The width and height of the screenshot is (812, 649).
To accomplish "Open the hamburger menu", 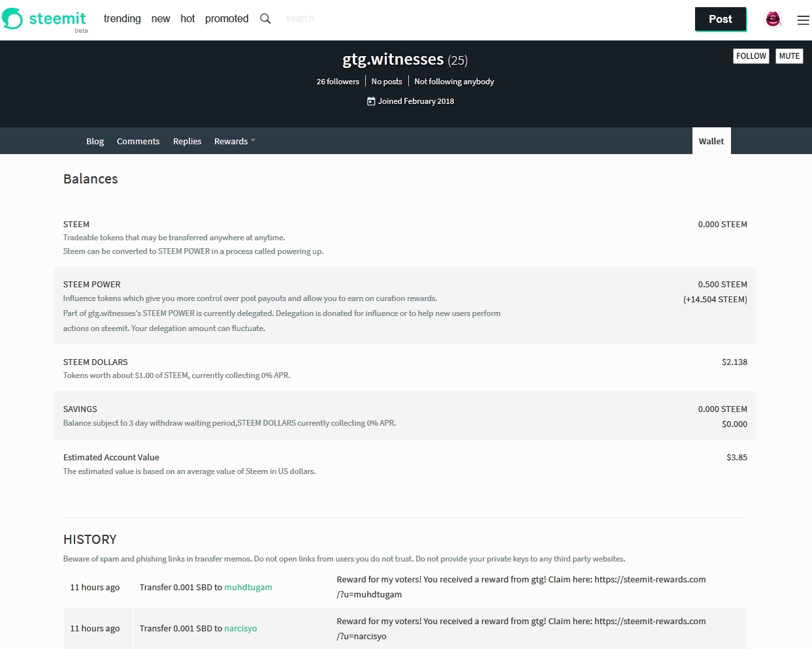I will pos(803,20).
